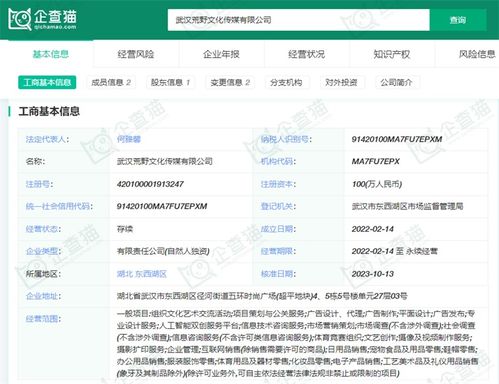Viewport: 499px width, 384px height.
Task: Click the business status value 存续
Action: point(125,229)
